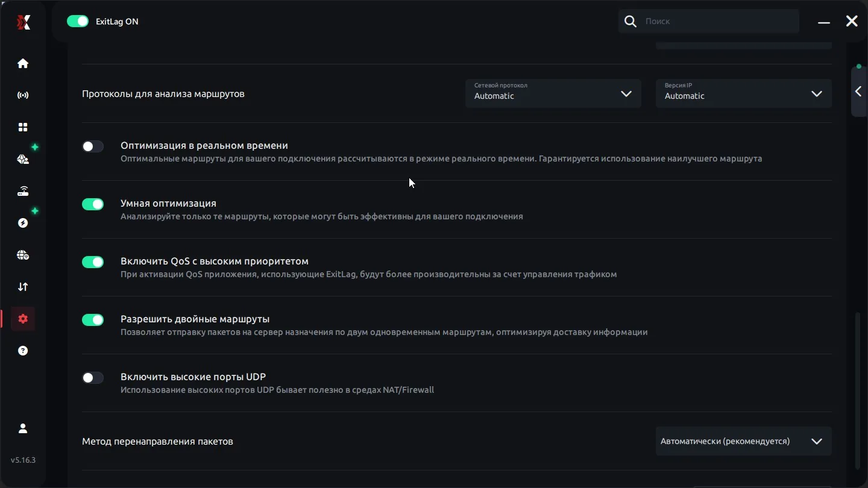Click the NAT/Firewall description text
Image resolution: width=868 pixels, height=488 pixels.
pos(277,390)
